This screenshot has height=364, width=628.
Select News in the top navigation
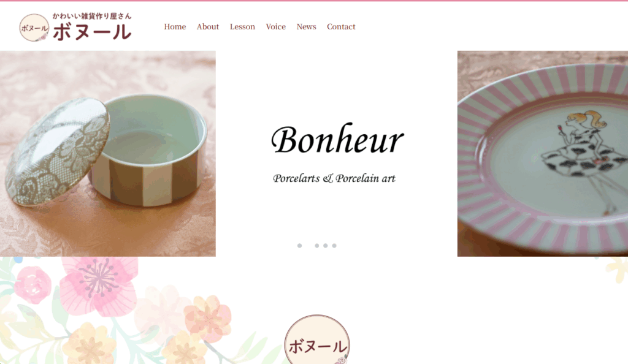coord(307,26)
